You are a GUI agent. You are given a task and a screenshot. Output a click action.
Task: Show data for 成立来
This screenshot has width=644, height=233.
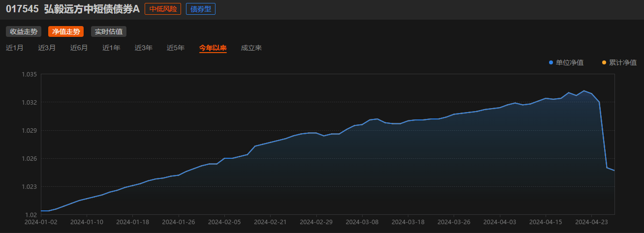251,48
